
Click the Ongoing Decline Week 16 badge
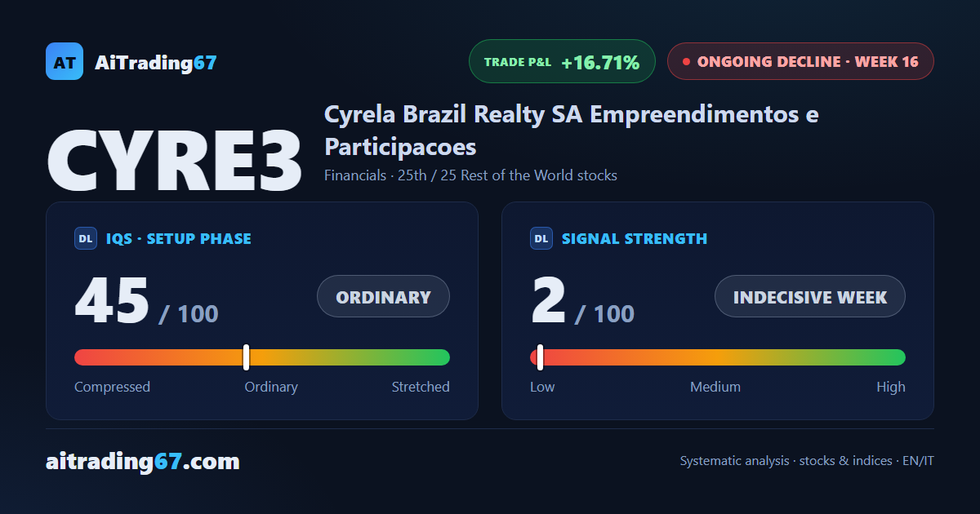pyautogui.click(x=800, y=61)
